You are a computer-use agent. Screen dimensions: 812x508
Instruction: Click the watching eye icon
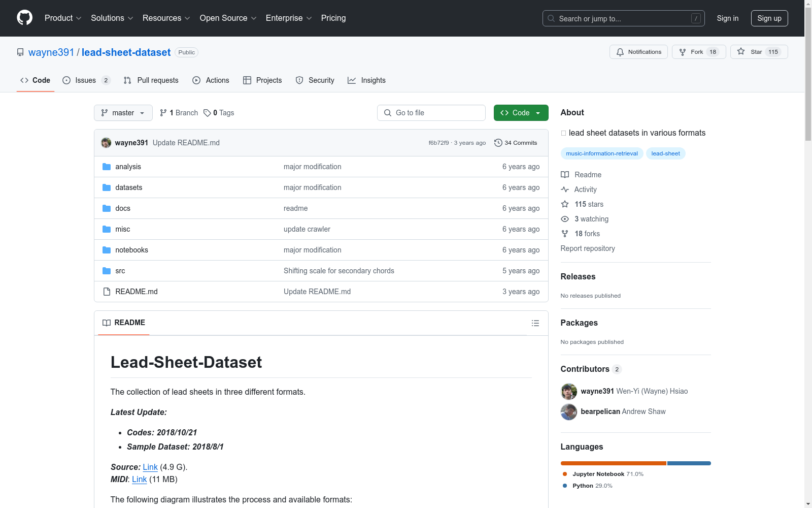tap(565, 219)
